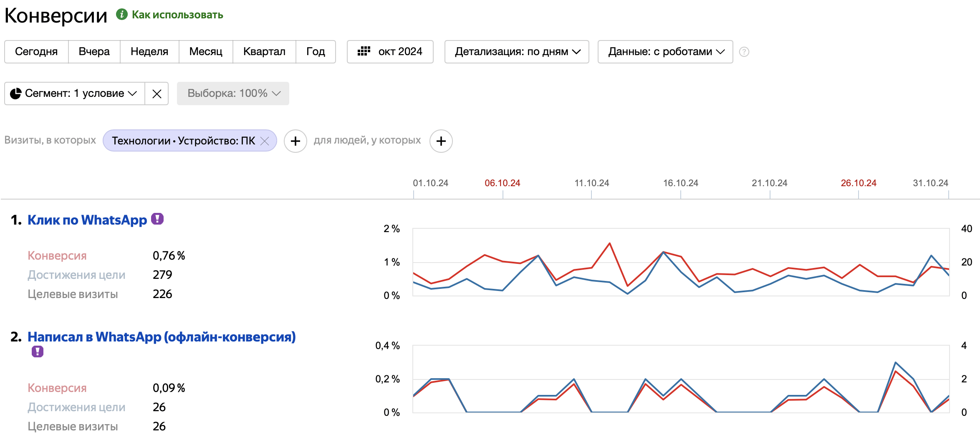
Task: Clear the segment with the X button
Action: coord(157,94)
